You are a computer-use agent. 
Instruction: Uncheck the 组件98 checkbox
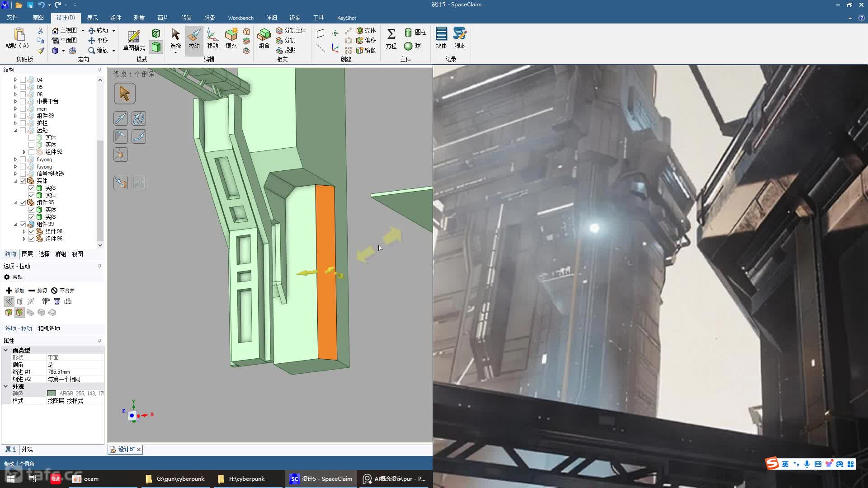31,231
